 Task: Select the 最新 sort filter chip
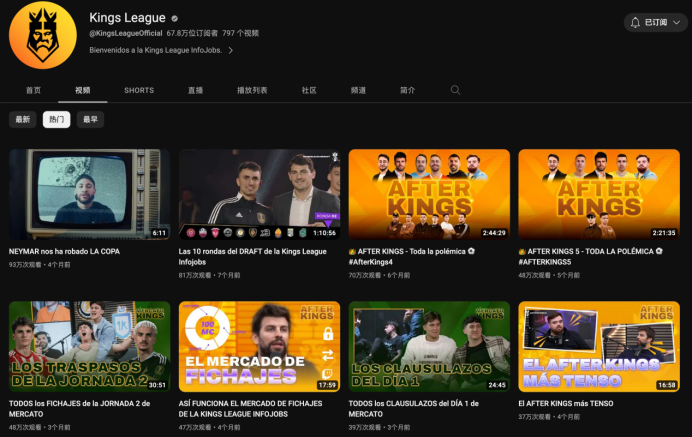click(x=23, y=119)
